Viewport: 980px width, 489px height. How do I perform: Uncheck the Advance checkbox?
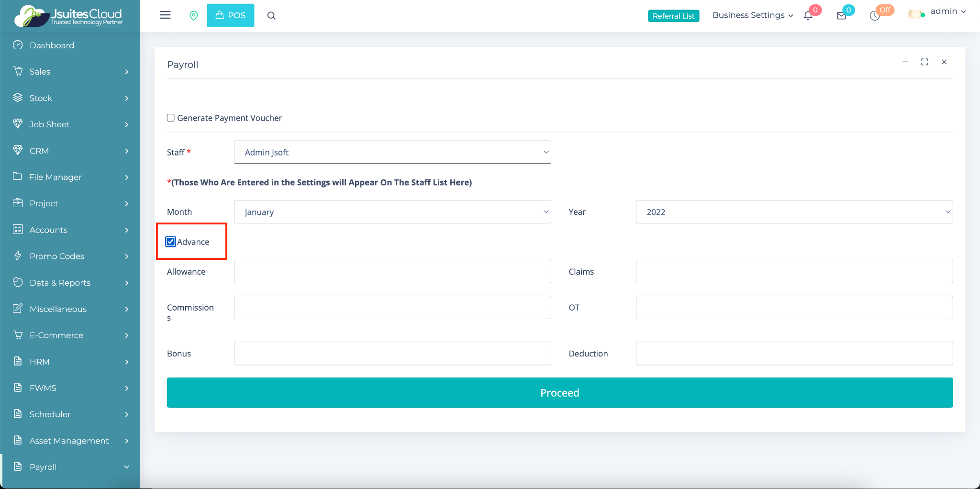[171, 242]
